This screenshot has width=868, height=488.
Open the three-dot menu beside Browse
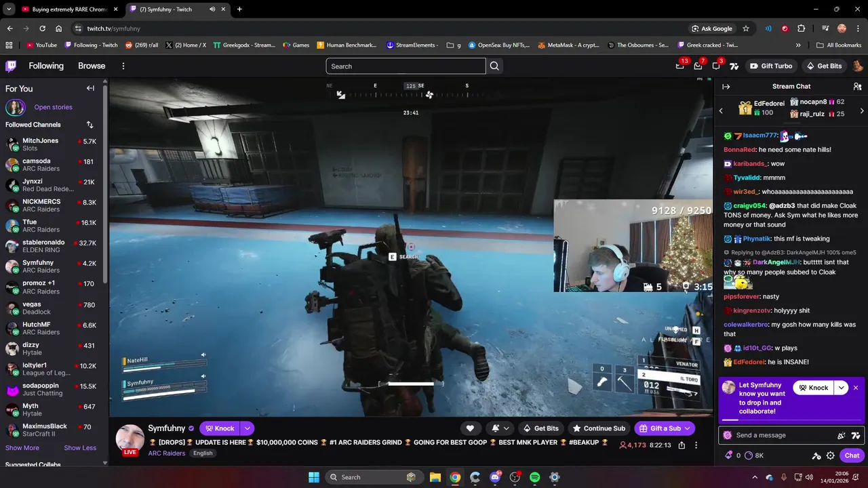point(123,66)
